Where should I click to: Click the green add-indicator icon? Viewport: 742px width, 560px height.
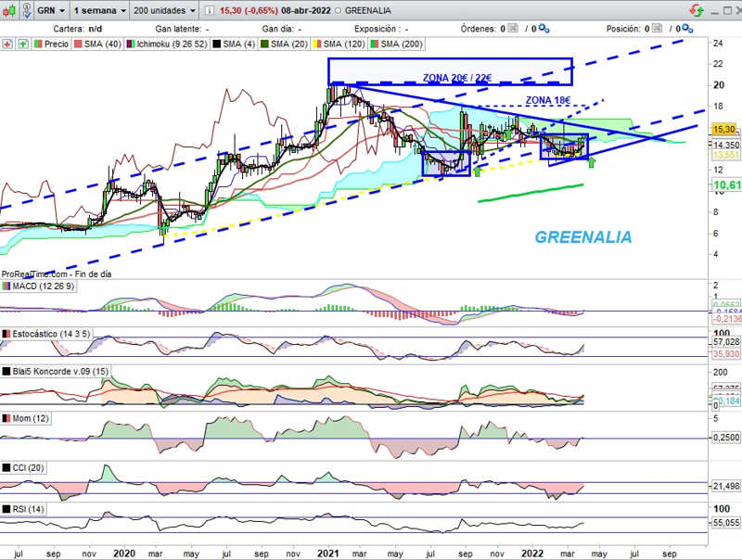tap(22, 44)
